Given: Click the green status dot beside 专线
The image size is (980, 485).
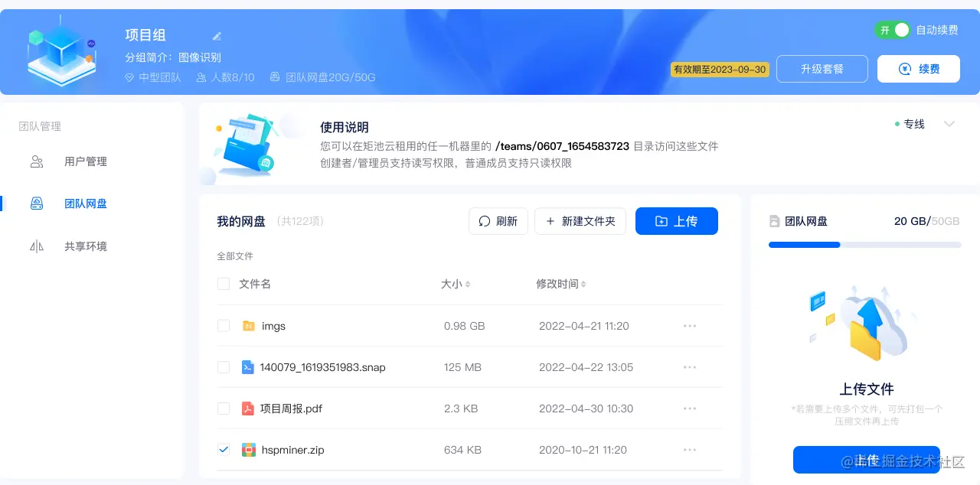Looking at the screenshot, I should pyautogui.click(x=897, y=124).
